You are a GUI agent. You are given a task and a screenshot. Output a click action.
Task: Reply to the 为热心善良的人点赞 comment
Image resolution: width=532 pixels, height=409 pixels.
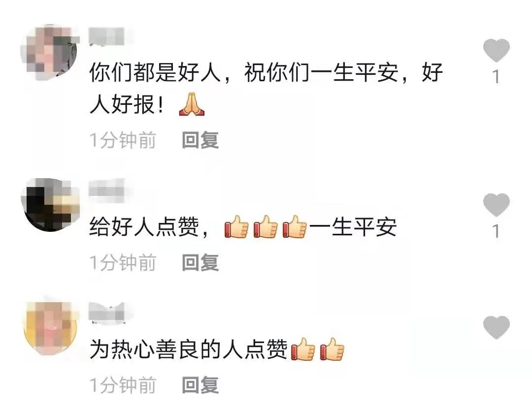tap(200, 385)
